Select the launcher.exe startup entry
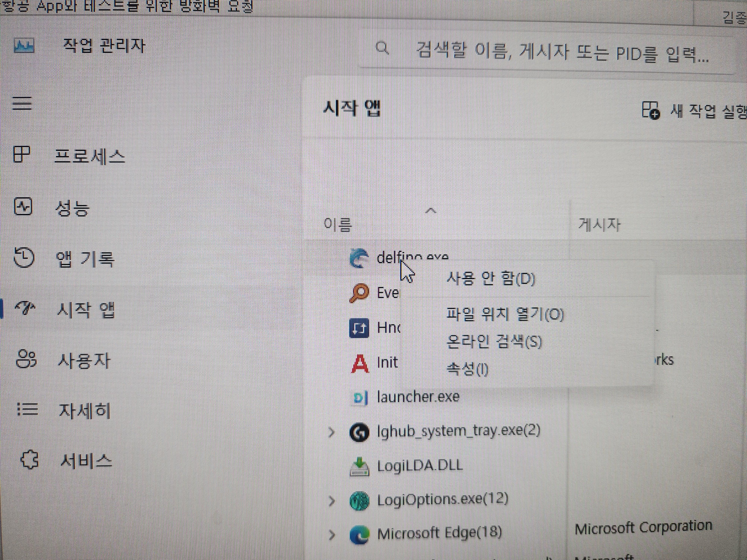747x560 pixels. click(418, 397)
